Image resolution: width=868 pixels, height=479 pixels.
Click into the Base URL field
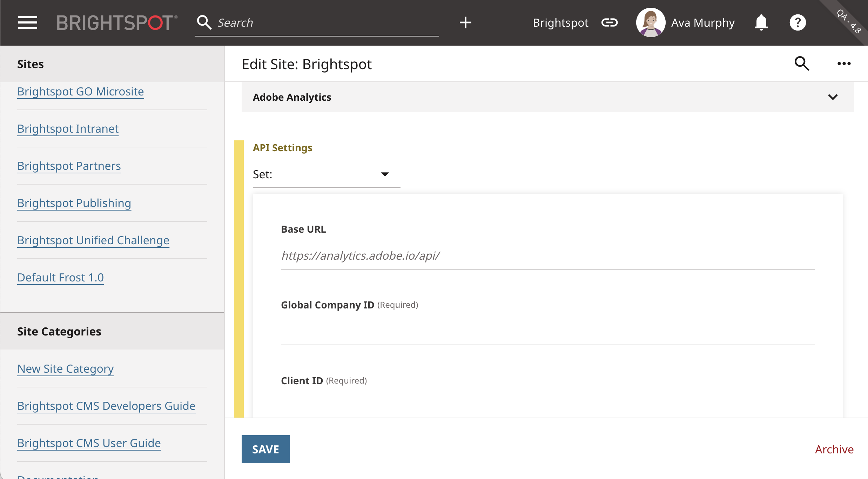pyautogui.click(x=547, y=256)
